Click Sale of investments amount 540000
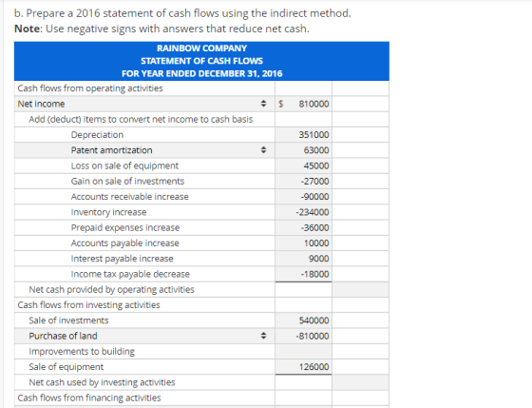Screen dimensions: 532x408 (x=303, y=321)
